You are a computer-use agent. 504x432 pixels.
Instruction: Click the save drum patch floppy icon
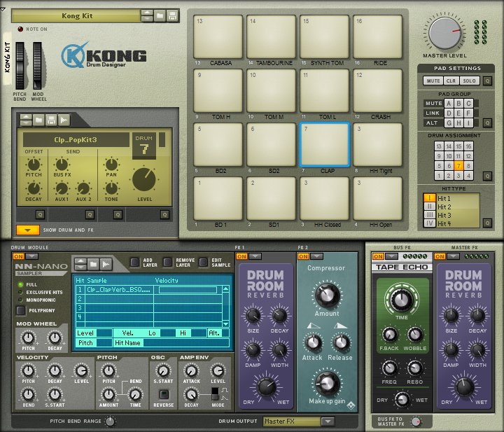coord(51,120)
